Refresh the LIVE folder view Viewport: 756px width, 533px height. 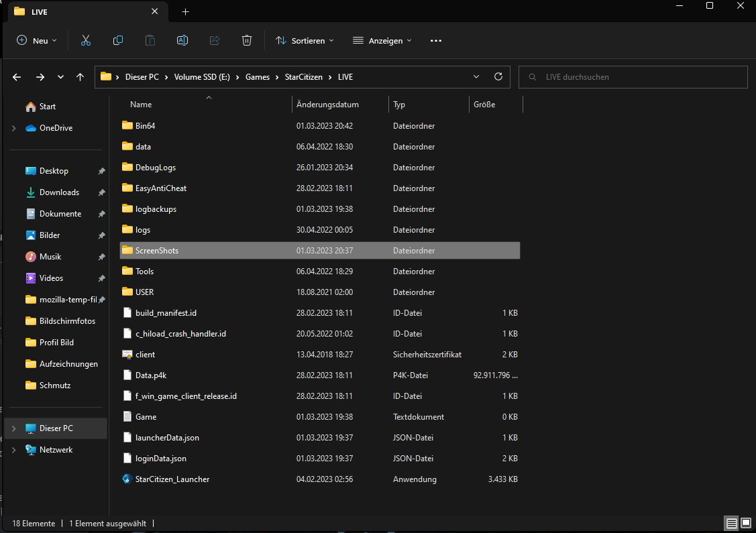pos(498,76)
